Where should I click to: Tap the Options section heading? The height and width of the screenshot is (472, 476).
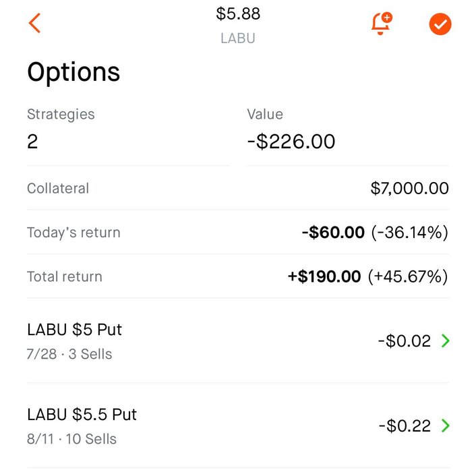[x=73, y=72]
